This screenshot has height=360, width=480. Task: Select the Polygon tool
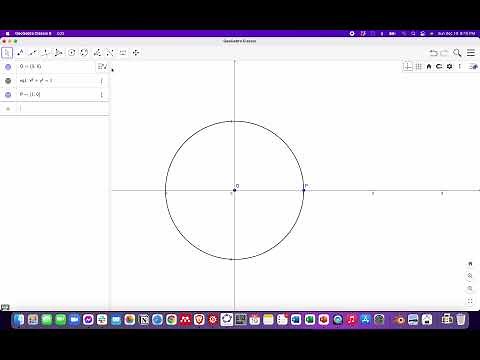pos(58,53)
